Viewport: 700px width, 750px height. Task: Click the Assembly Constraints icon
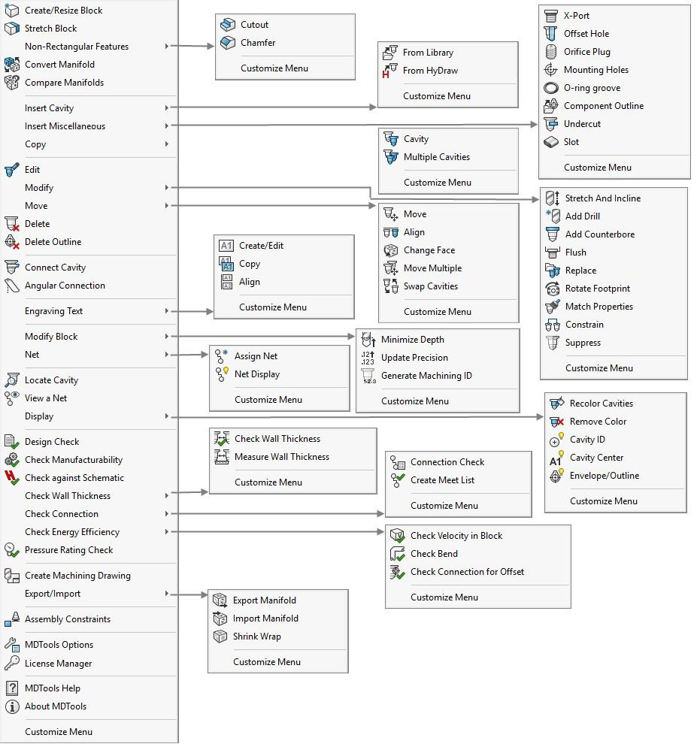(x=11, y=619)
